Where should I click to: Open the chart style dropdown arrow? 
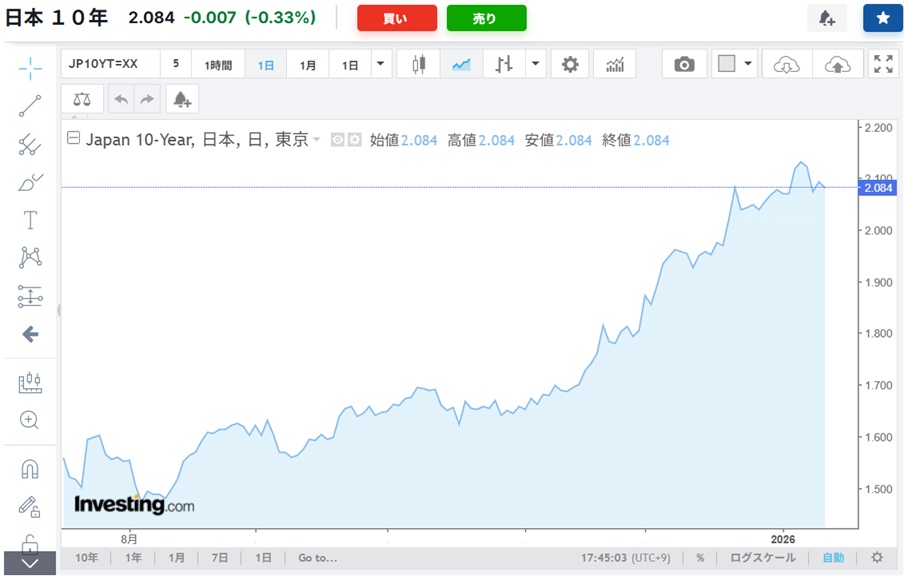point(537,65)
